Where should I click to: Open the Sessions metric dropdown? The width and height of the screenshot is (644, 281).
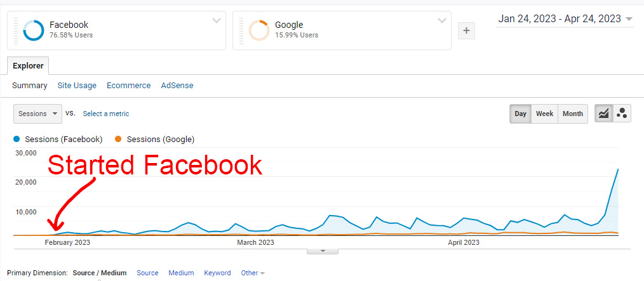(37, 114)
